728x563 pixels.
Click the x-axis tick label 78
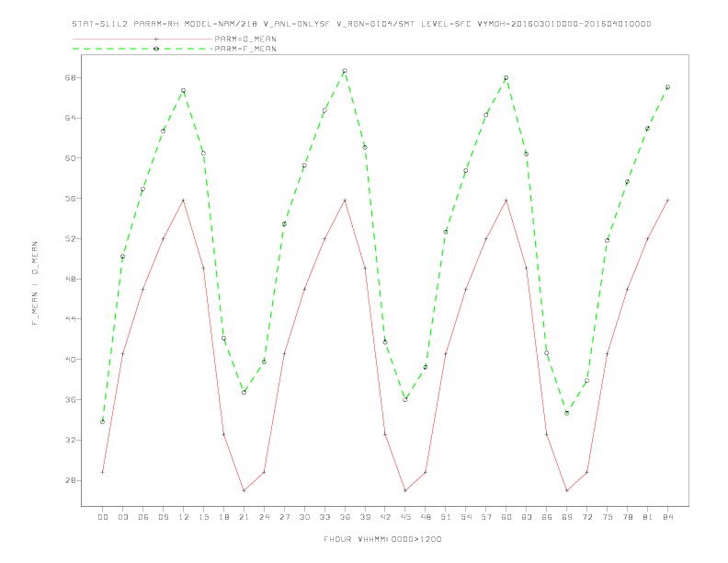(x=627, y=517)
